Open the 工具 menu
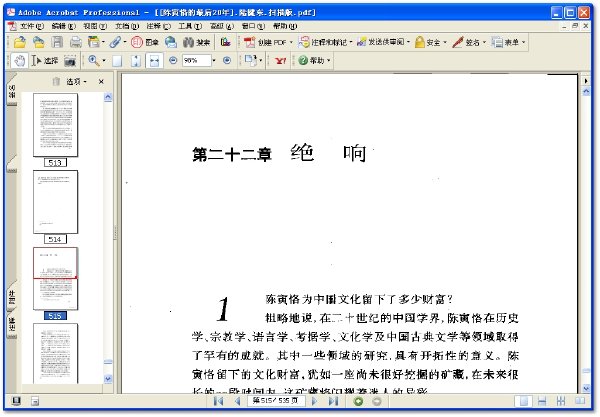 coord(190,26)
